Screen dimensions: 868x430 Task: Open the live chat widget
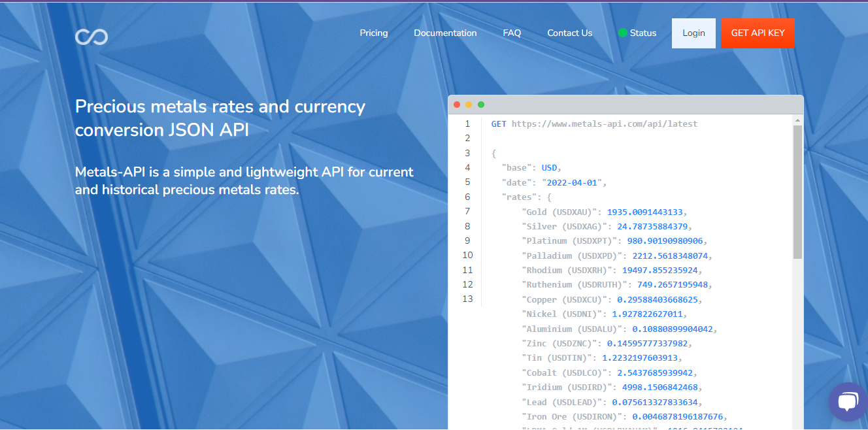pos(848,401)
